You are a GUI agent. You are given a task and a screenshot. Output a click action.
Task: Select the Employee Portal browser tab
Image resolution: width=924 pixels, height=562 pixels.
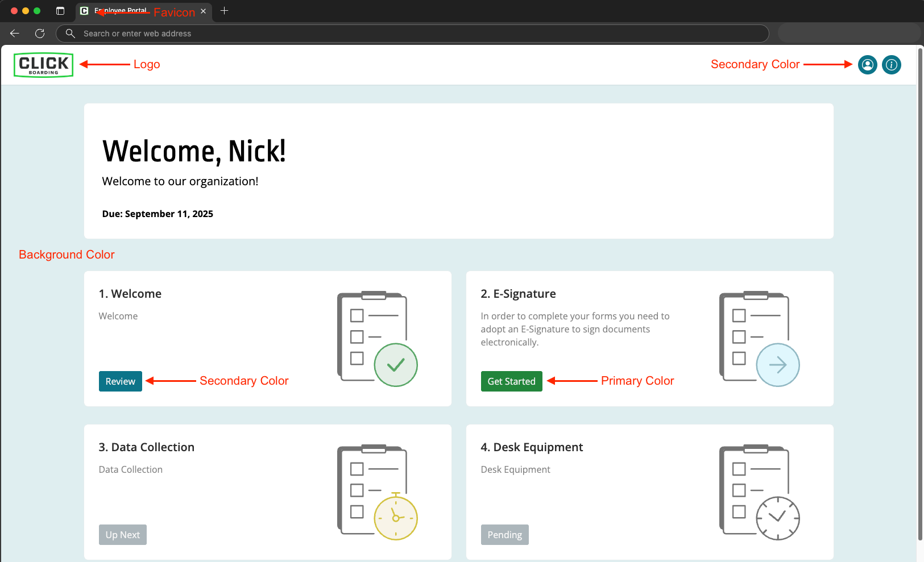click(144, 11)
